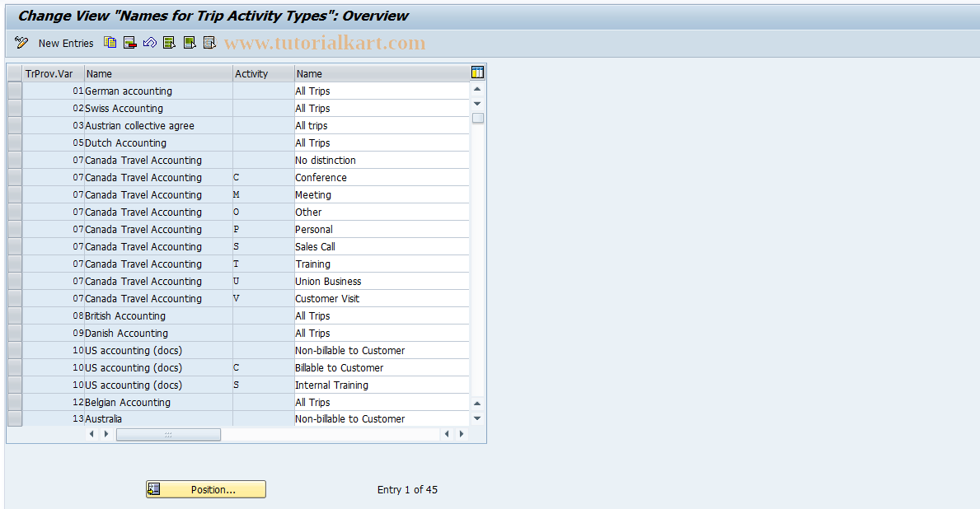Image resolution: width=980 pixels, height=509 pixels.
Task: Click the 'Dutch Accounting' text cell
Action: [x=158, y=142]
